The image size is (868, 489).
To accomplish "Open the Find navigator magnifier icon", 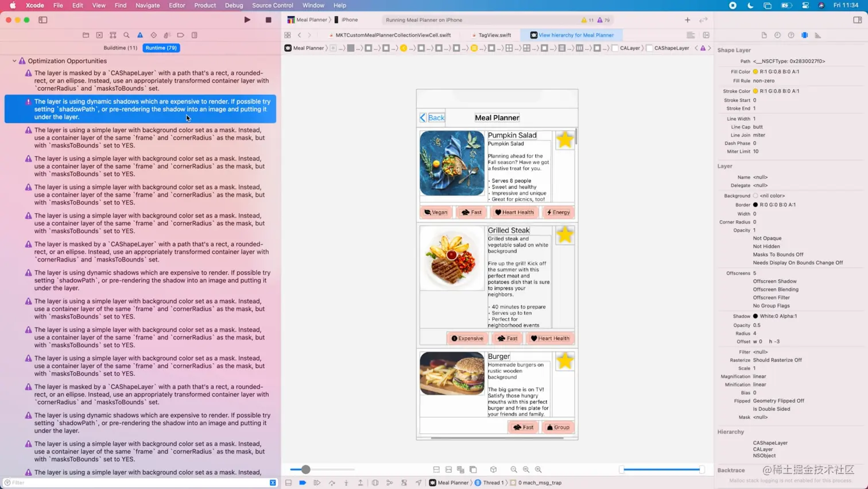I will pyautogui.click(x=126, y=35).
